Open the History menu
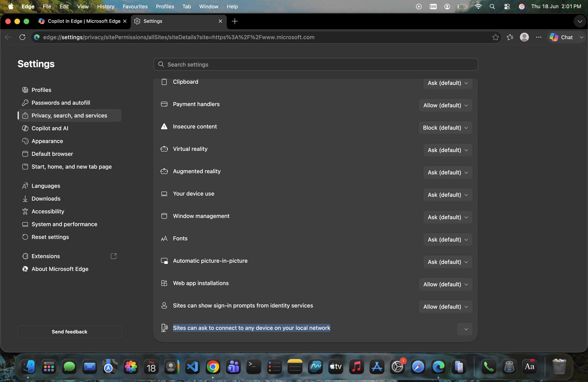588x382 pixels. (x=105, y=7)
